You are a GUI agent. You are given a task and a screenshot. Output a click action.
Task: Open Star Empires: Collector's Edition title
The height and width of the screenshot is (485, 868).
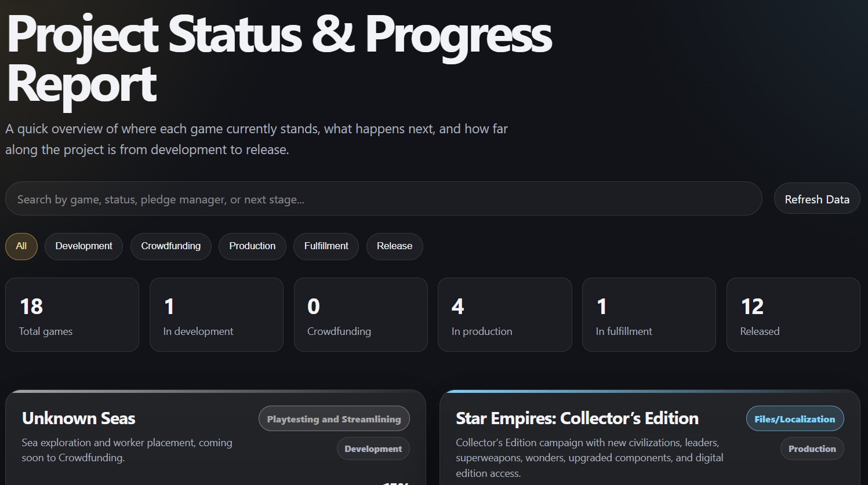coord(577,418)
